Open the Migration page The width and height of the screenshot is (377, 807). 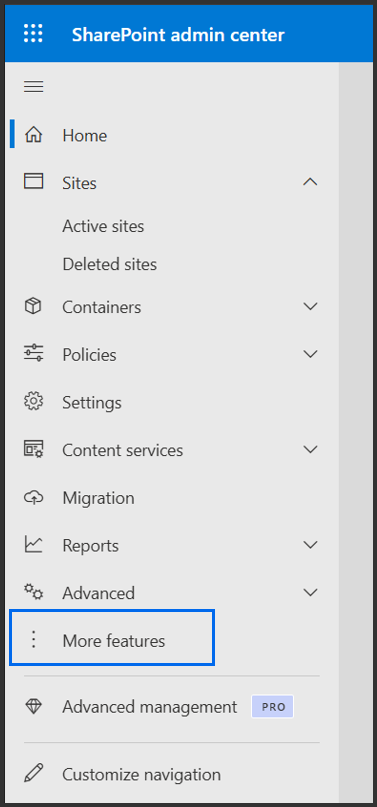coord(99,498)
